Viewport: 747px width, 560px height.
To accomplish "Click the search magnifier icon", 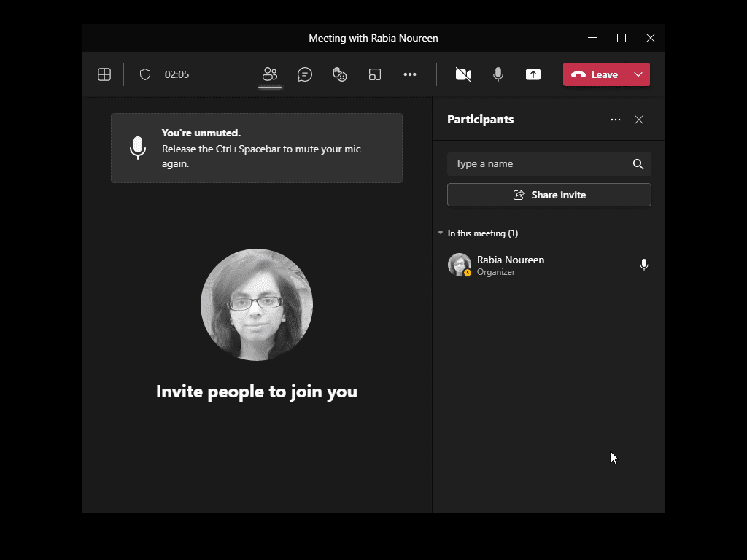I will click(x=638, y=164).
